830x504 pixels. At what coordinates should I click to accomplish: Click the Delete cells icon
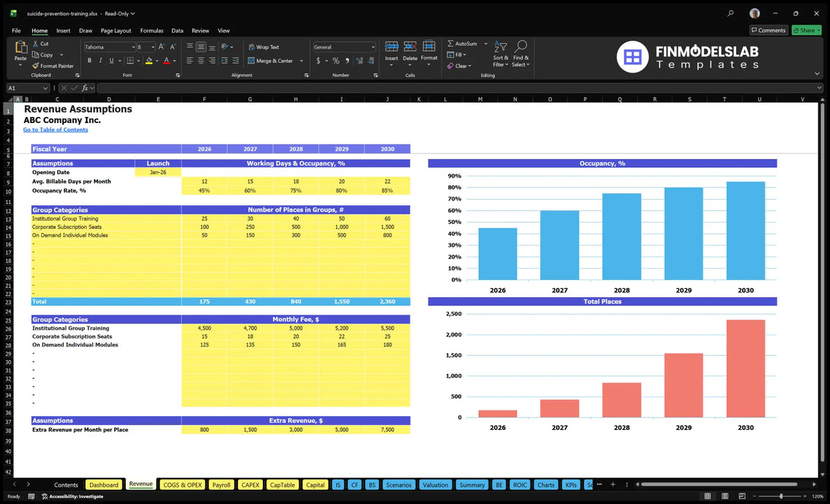tap(410, 46)
